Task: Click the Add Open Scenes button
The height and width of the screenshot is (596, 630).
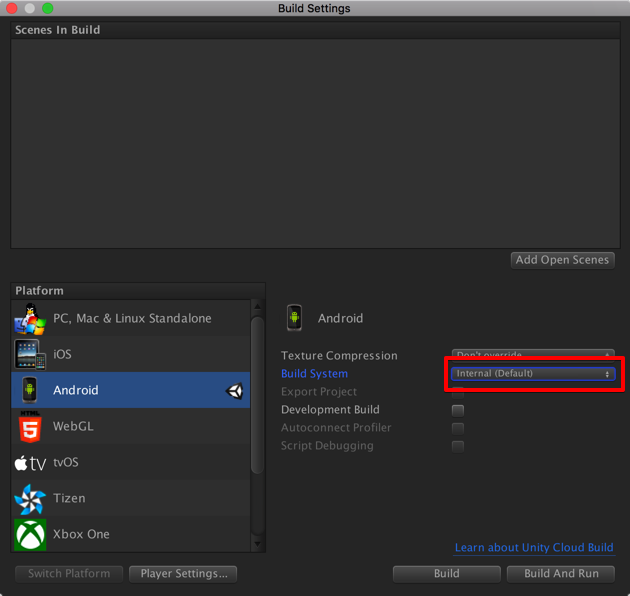Action: coord(562,260)
